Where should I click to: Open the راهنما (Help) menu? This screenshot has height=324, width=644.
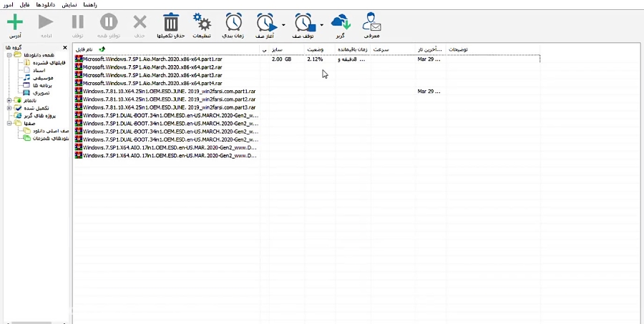click(x=89, y=5)
